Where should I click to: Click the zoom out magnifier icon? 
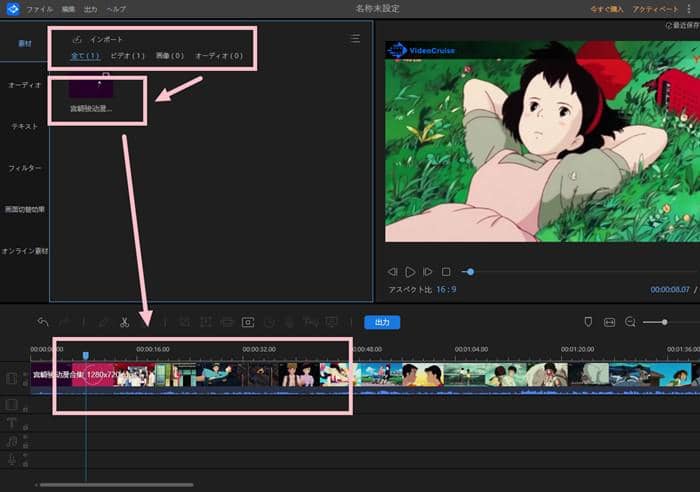[x=630, y=322]
